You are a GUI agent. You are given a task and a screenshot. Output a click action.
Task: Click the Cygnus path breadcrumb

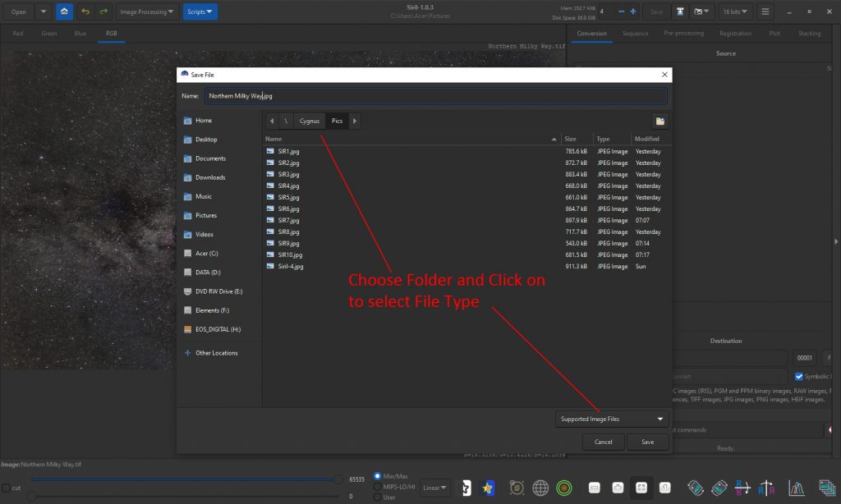pos(310,121)
